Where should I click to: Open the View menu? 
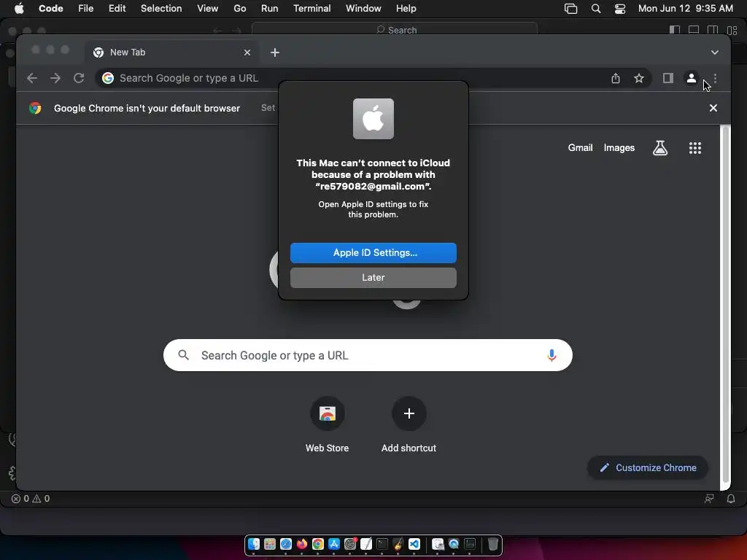click(x=208, y=9)
